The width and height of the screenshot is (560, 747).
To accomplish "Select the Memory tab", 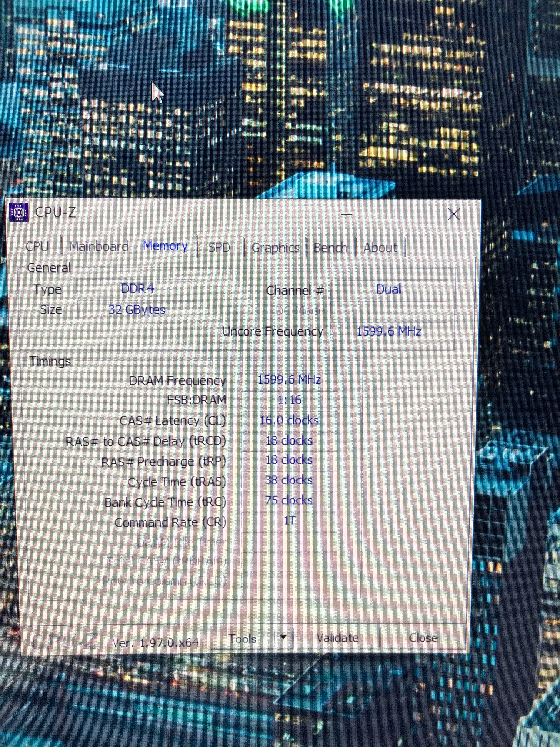I will 165,246.
